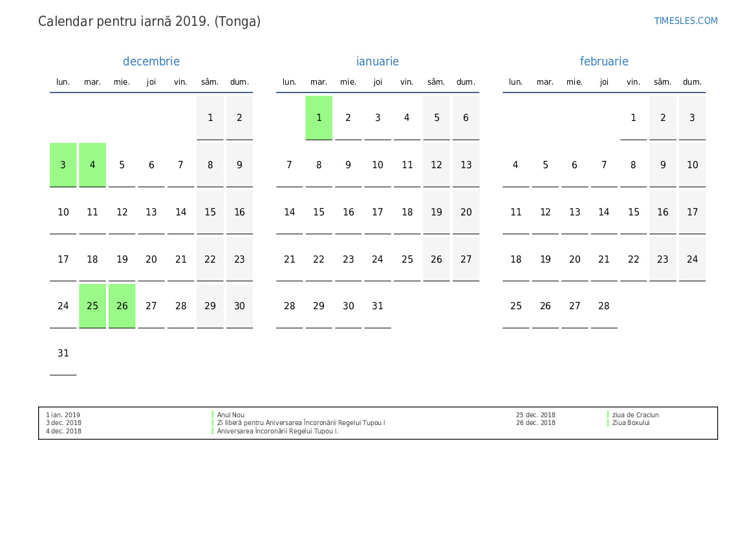Click the decembrie month heading
The width and height of the screenshot is (756, 535).
coord(151,61)
